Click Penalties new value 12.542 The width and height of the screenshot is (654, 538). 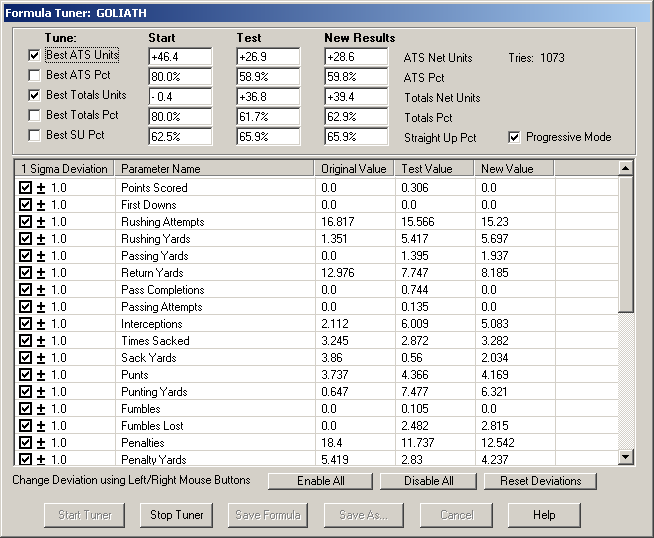(x=498, y=443)
